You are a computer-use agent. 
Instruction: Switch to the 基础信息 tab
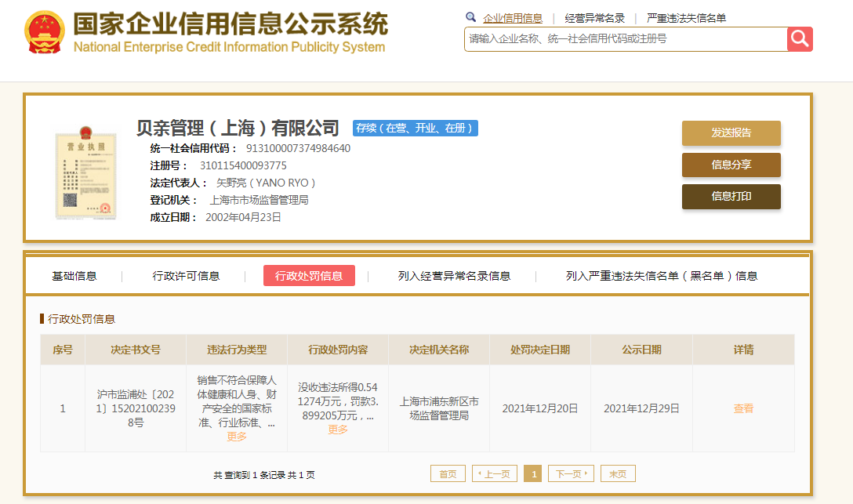[74, 276]
